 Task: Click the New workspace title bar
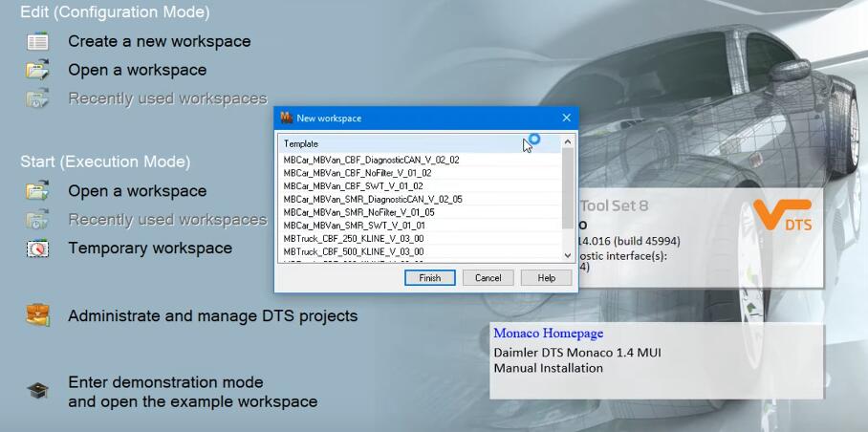point(426,118)
